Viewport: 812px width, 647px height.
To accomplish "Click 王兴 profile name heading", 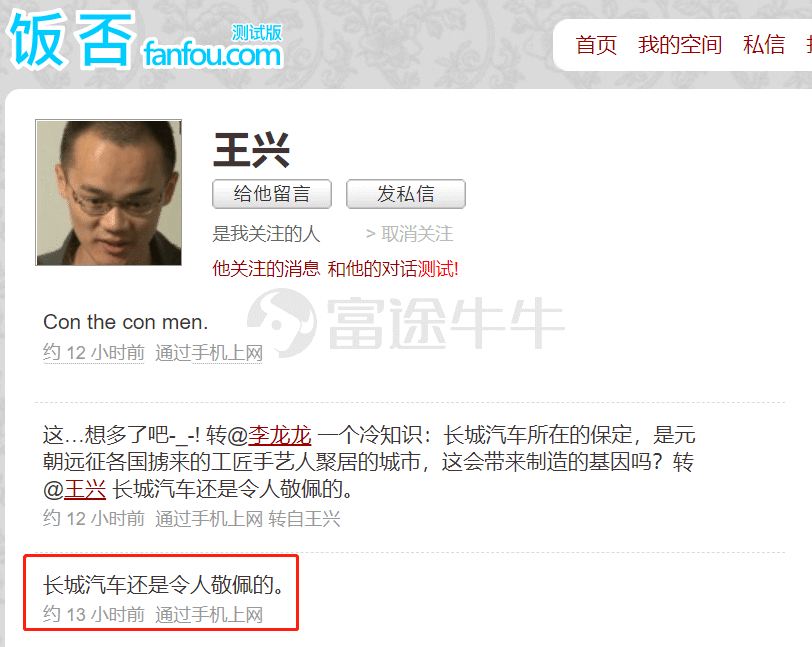I will [x=252, y=150].
